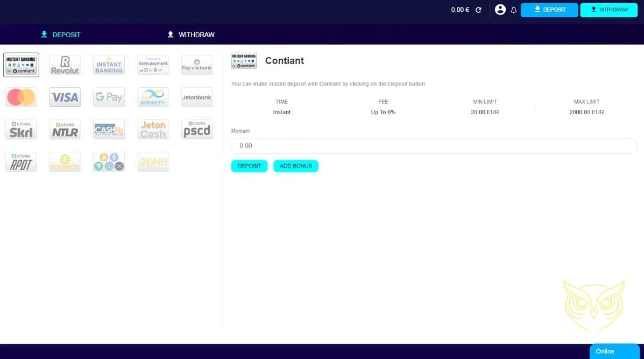644x359 pixels.
Task: Choose the MiFinity payment option
Action: pos(153,97)
